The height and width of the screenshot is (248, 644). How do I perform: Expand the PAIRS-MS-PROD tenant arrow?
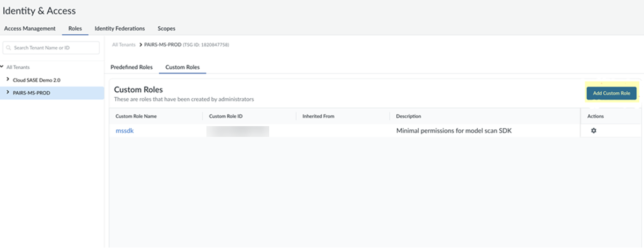(x=8, y=92)
